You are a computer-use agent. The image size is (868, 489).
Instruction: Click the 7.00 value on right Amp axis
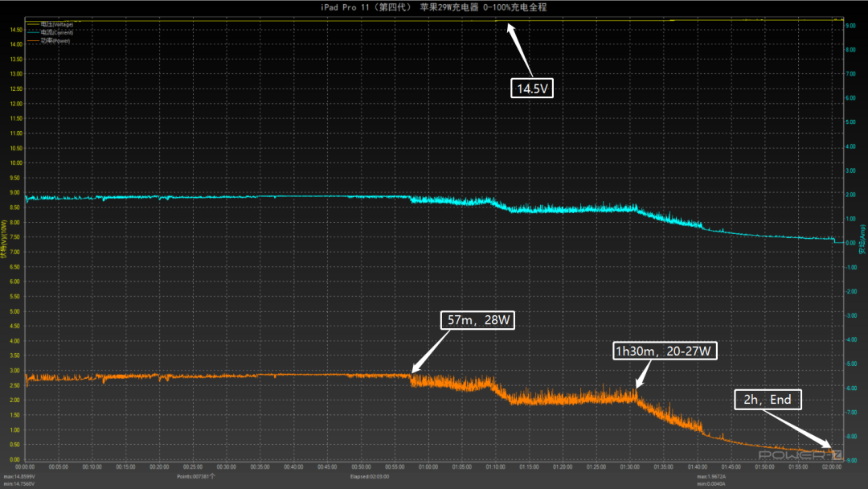coord(851,74)
